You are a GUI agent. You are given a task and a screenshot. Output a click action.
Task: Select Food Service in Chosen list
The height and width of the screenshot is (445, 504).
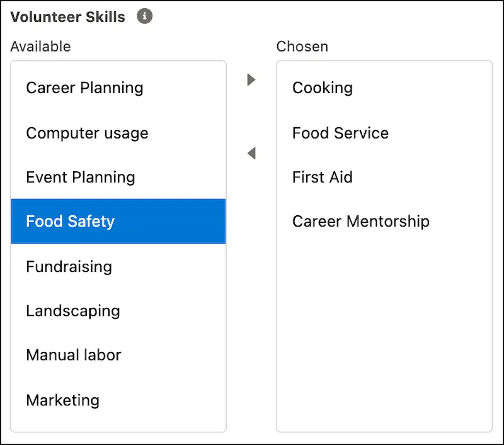point(384,133)
